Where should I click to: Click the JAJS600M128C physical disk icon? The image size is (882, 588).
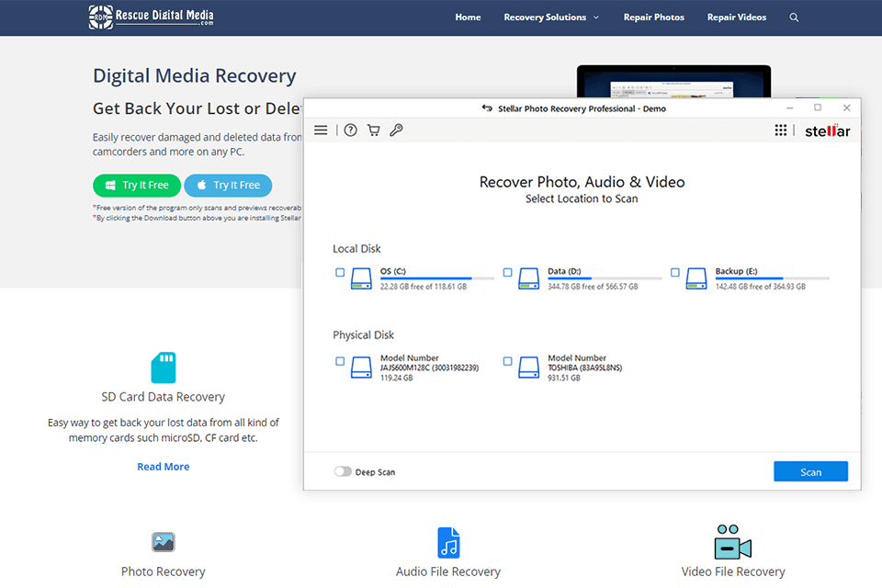click(361, 367)
